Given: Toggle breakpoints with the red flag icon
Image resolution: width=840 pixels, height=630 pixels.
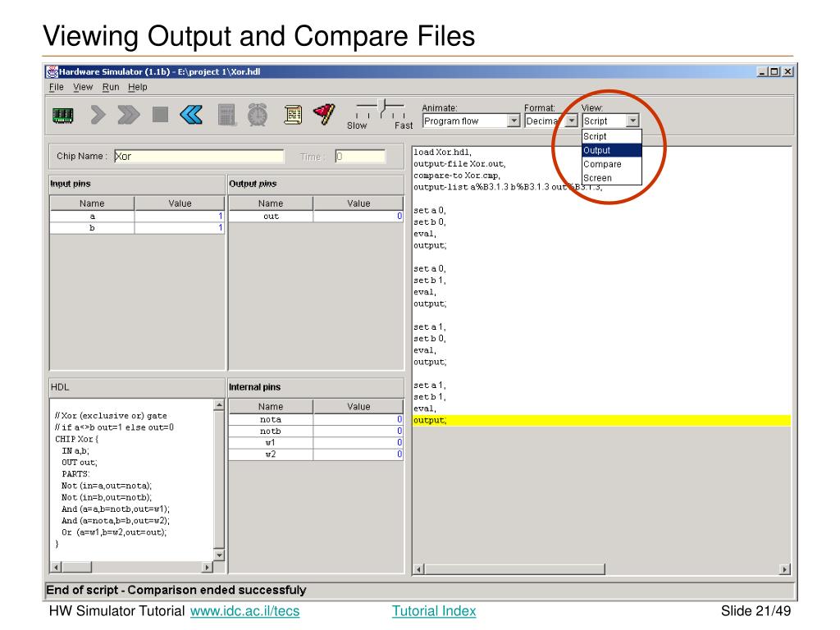Looking at the screenshot, I should pos(324,114).
